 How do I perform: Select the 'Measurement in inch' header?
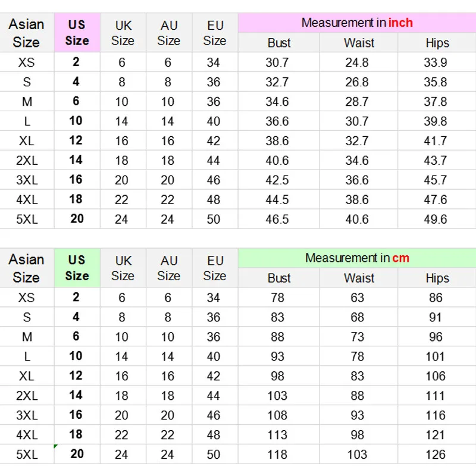(357, 23)
